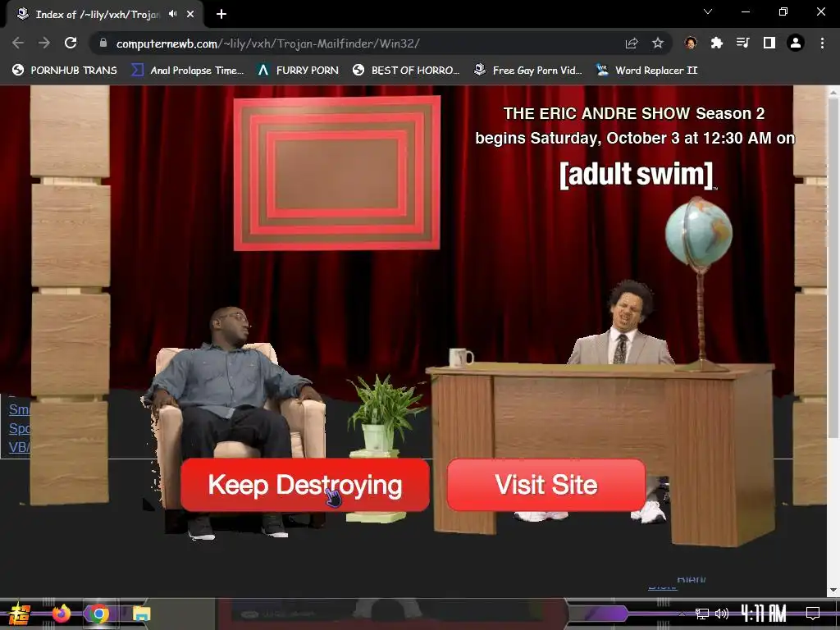Click the vertical scrollbar up arrow

[x=833, y=92]
